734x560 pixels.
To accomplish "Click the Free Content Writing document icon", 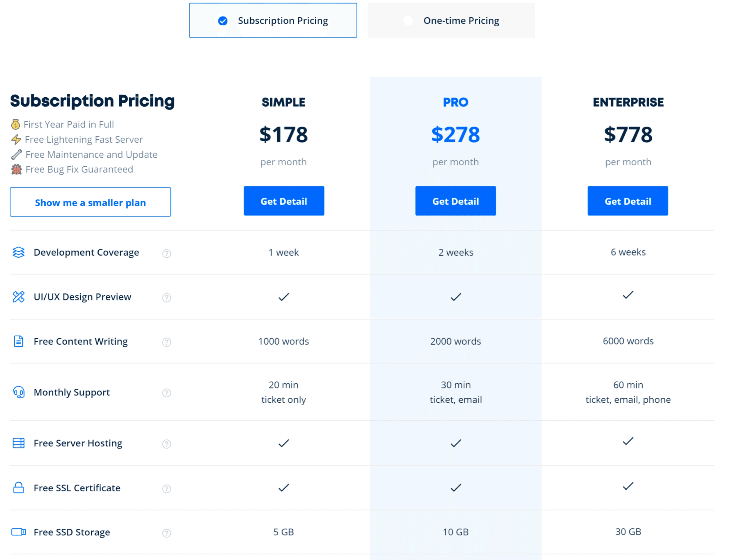I will point(18,341).
